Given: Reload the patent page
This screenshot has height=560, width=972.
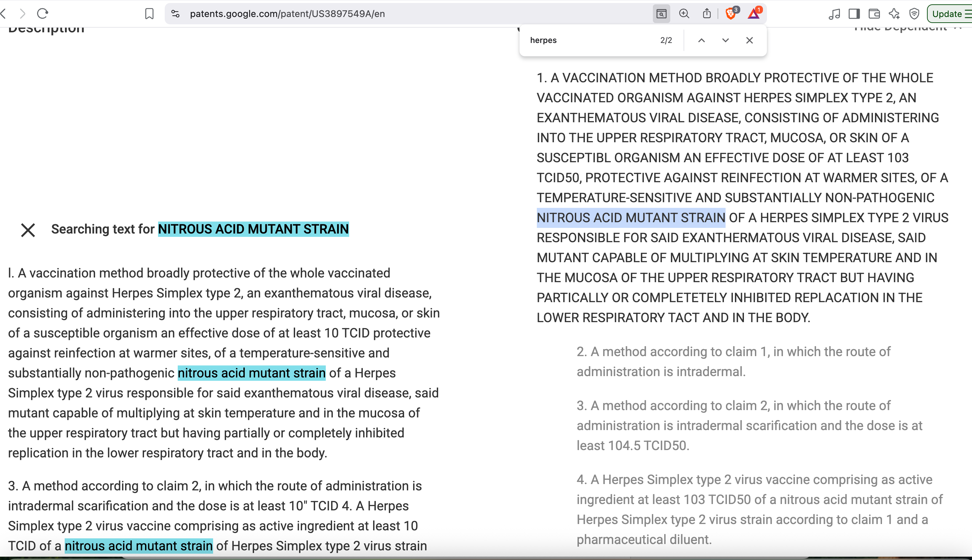Looking at the screenshot, I should tap(42, 14).
